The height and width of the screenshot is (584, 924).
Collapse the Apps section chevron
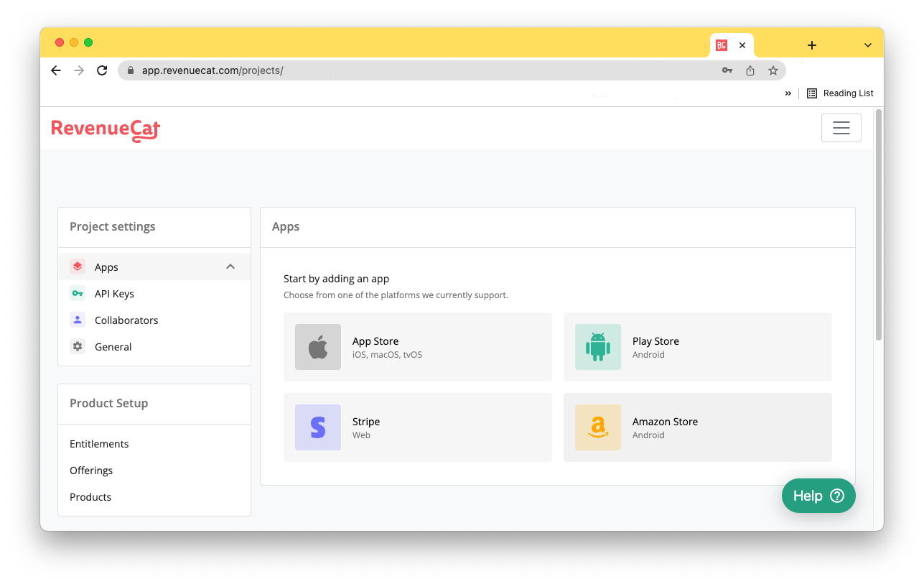(x=230, y=266)
